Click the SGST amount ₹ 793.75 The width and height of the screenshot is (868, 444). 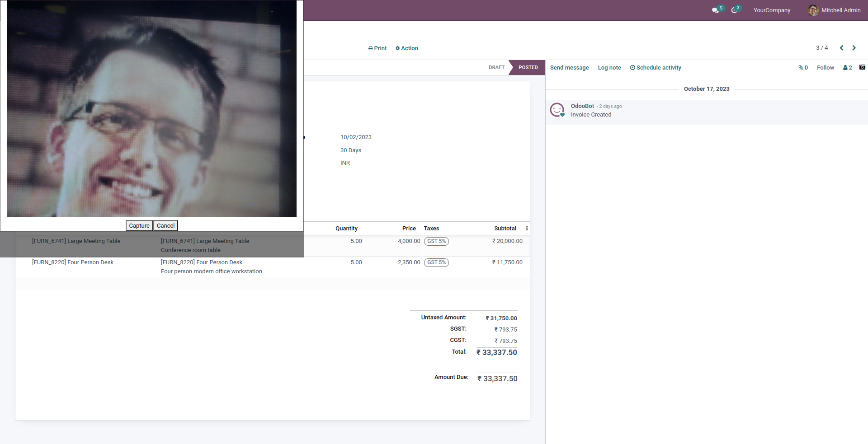(506, 330)
